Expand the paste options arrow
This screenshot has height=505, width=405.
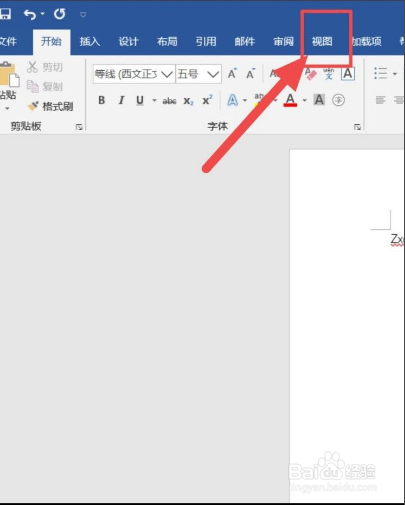(x=7, y=108)
